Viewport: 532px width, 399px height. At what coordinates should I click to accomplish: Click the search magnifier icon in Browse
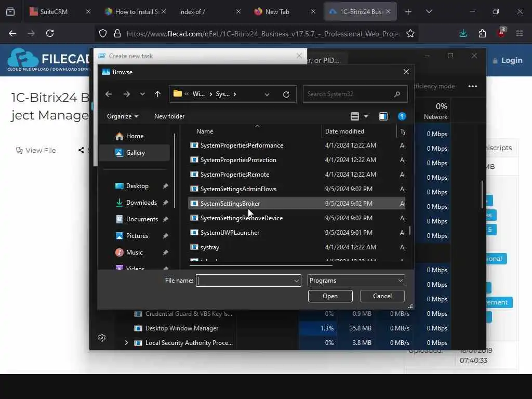[397, 94]
